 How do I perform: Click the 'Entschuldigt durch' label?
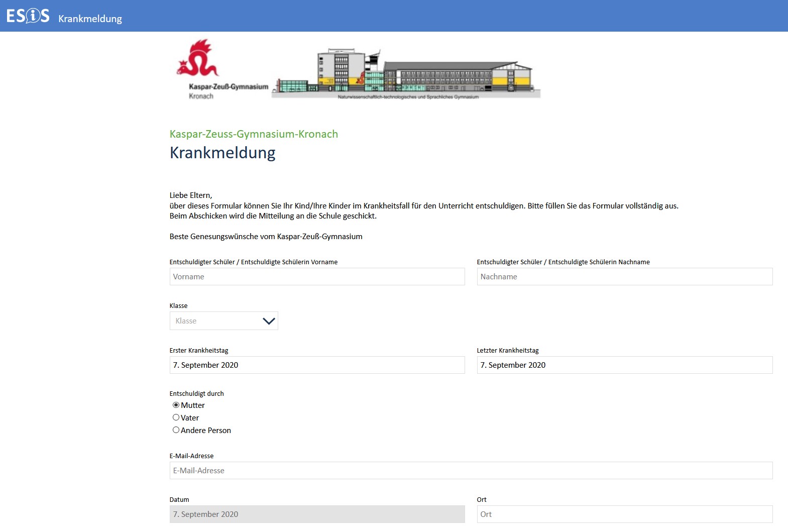(x=196, y=394)
